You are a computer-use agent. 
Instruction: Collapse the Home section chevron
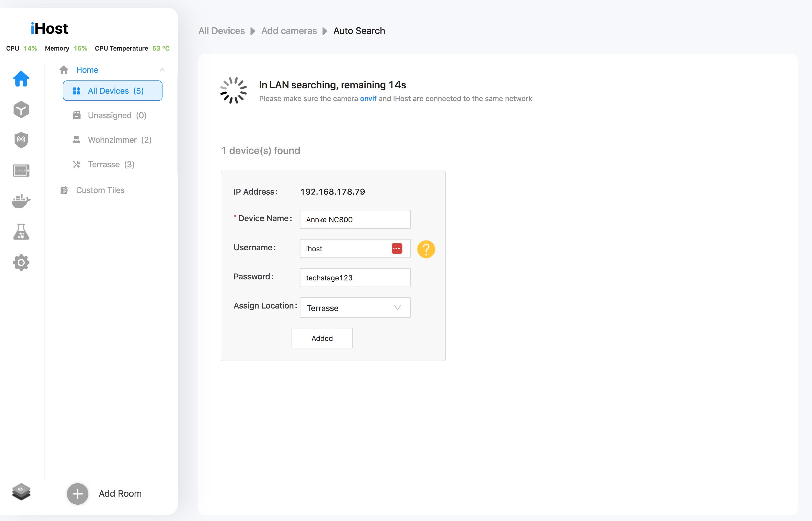point(162,70)
